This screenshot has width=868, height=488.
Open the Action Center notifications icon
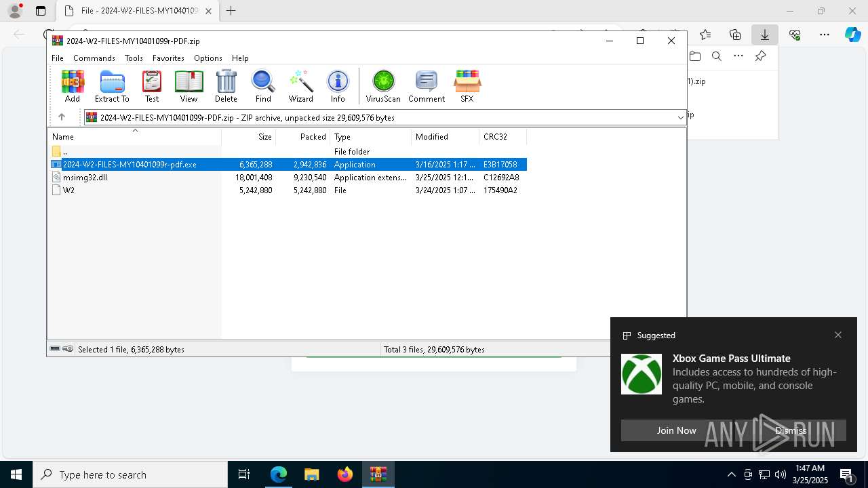click(x=847, y=474)
